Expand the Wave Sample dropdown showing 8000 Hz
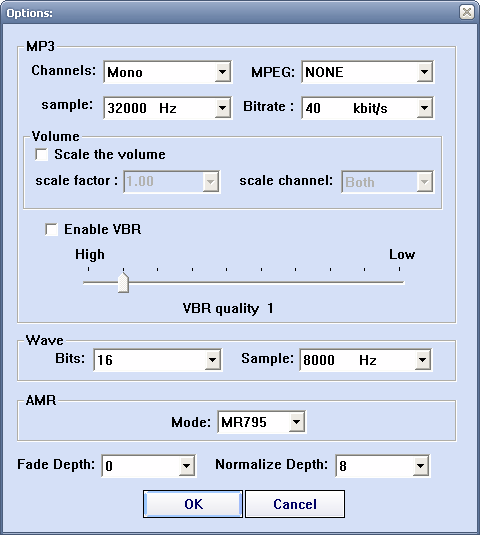Viewport: 480px width, 535px height. click(365, 360)
